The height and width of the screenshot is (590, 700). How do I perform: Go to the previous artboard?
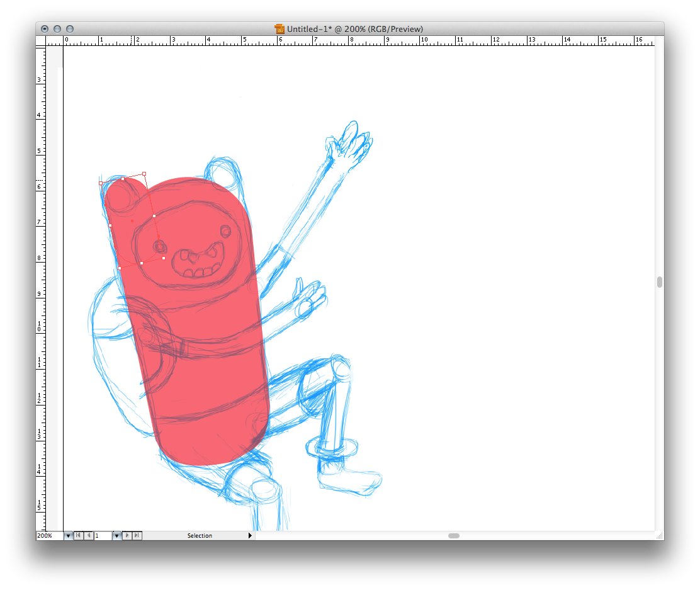[x=89, y=536]
